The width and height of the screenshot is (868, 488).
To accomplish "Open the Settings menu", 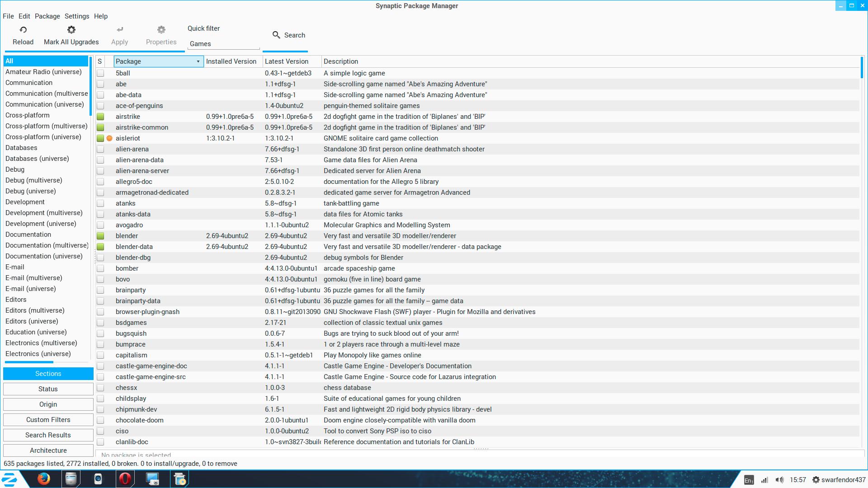I will point(77,16).
